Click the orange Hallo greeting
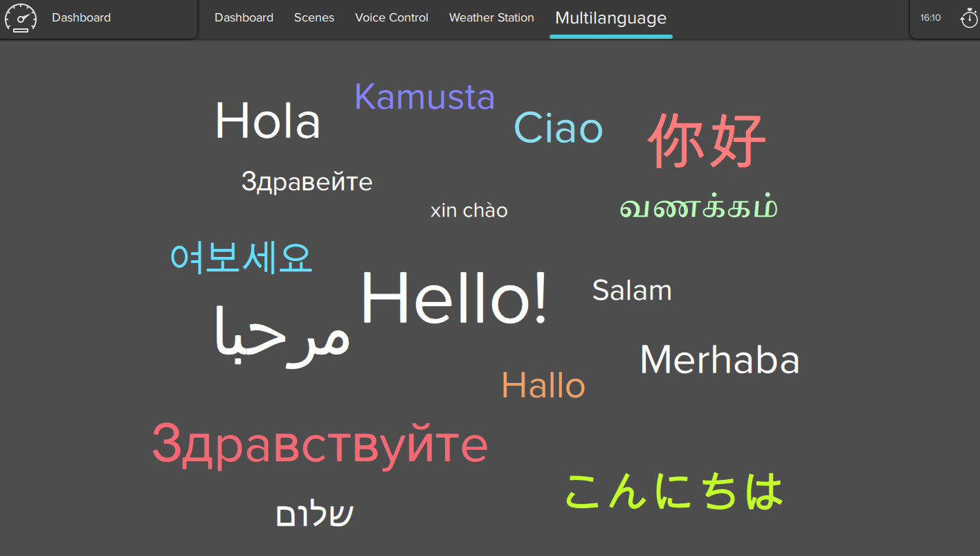 coord(543,386)
